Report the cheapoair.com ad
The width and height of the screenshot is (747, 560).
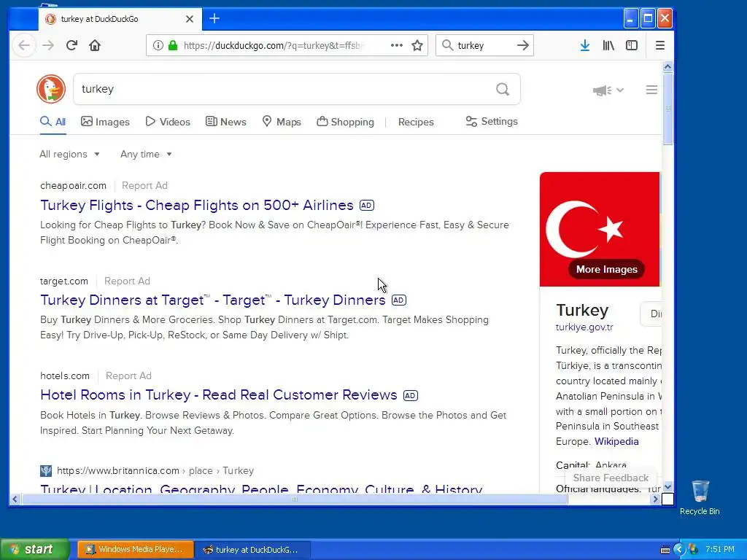point(144,186)
